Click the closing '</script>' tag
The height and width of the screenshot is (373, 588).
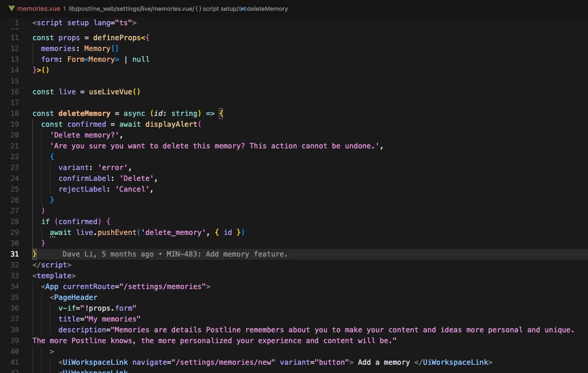(x=52, y=265)
